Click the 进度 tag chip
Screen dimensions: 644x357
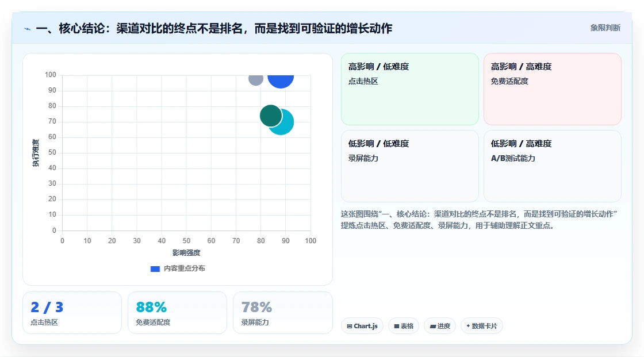pyautogui.click(x=440, y=326)
